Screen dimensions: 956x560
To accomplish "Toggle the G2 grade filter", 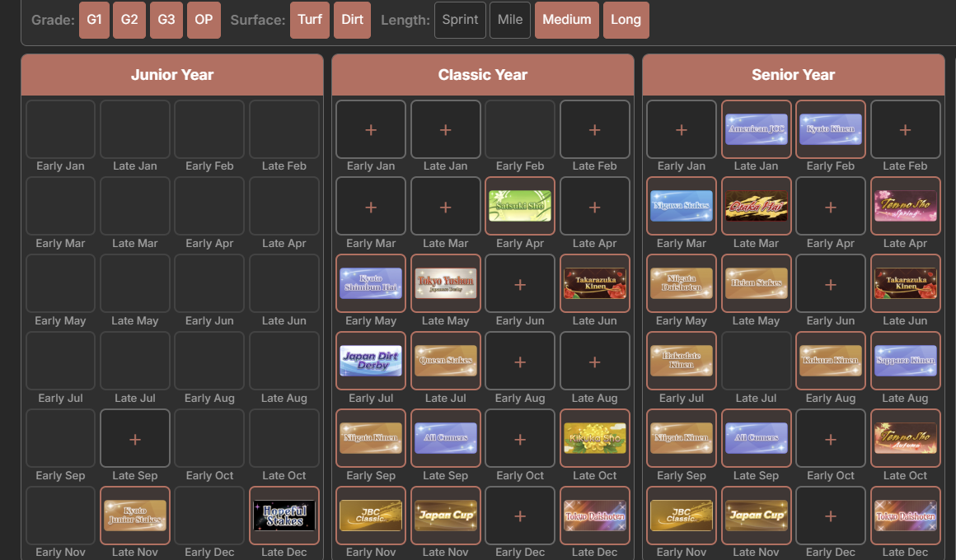I will [x=129, y=20].
